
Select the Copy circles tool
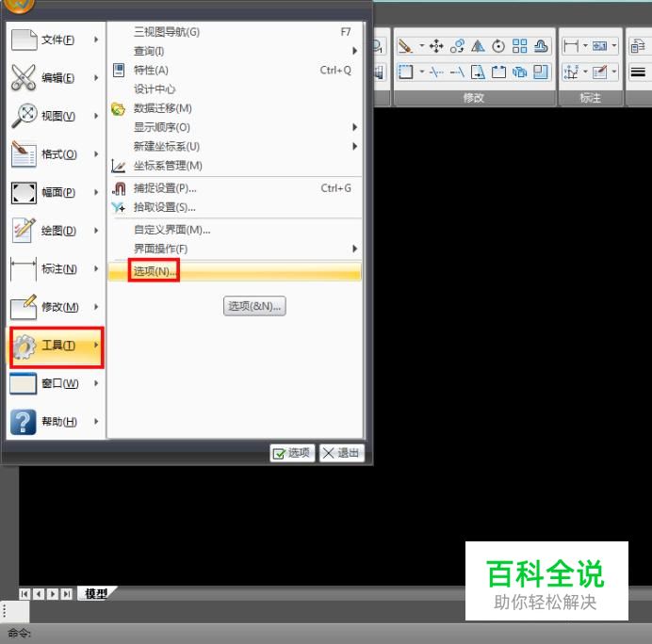pyautogui.click(x=457, y=46)
